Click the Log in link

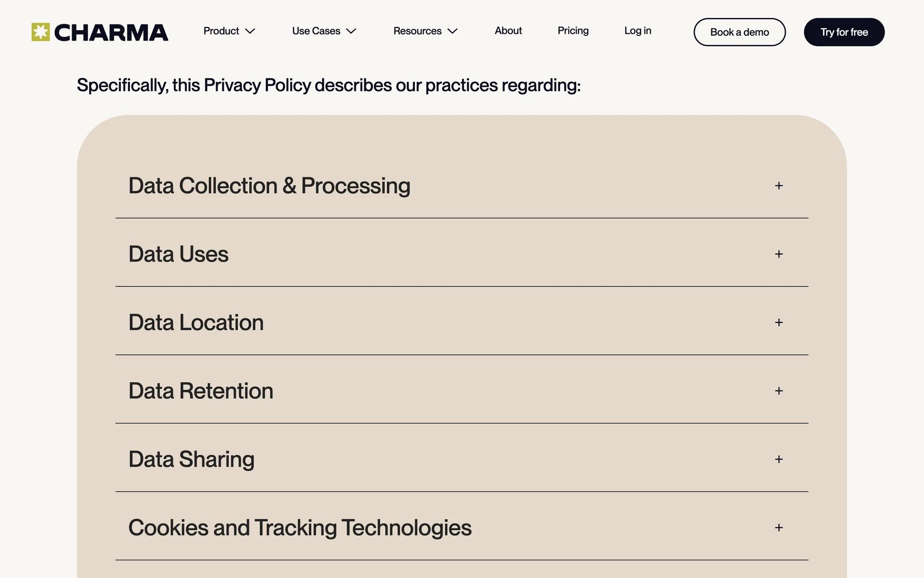638,31
